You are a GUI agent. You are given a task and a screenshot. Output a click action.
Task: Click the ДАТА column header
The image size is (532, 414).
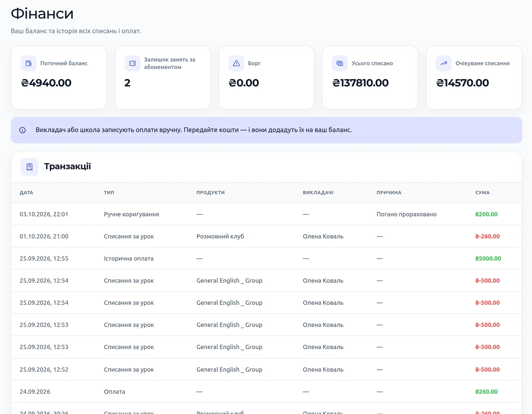click(27, 193)
